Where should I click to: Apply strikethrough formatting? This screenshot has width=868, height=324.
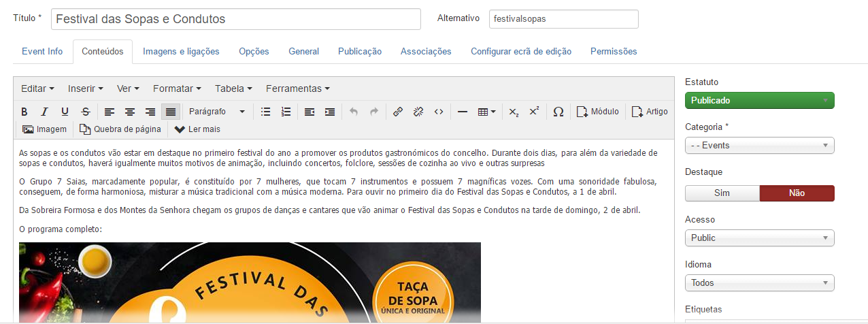click(x=85, y=112)
